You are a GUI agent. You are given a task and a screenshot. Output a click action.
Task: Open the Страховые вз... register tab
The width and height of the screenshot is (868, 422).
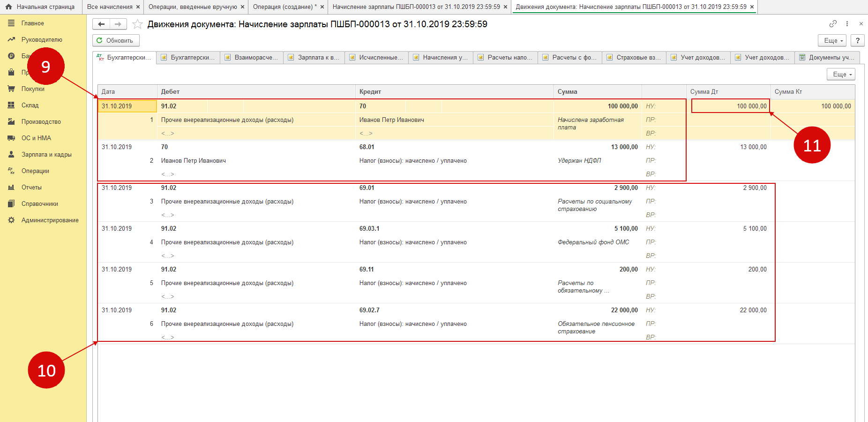pos(634,57)
